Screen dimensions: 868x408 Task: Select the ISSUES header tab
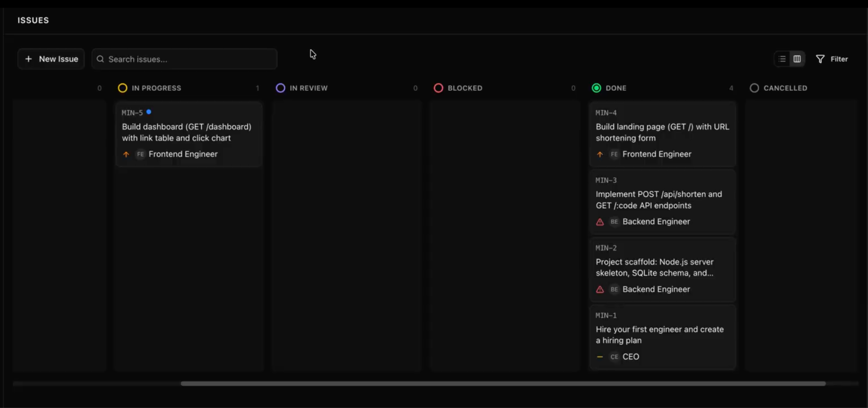(x=33, y=20)
